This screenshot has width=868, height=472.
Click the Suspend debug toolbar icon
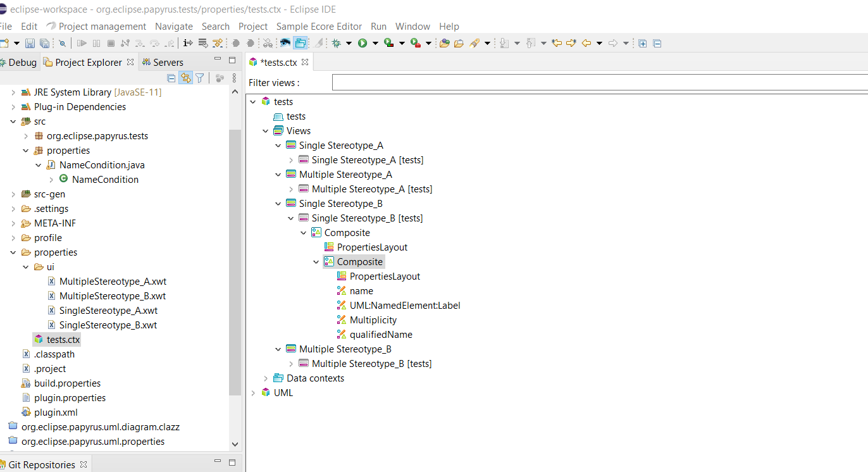[96, 43]
